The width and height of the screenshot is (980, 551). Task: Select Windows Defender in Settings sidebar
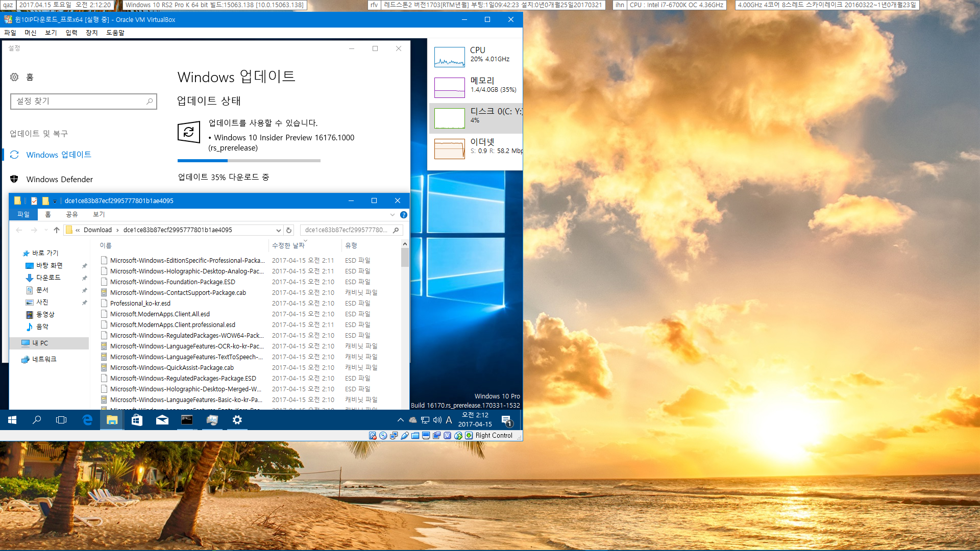tap(60, 179)
